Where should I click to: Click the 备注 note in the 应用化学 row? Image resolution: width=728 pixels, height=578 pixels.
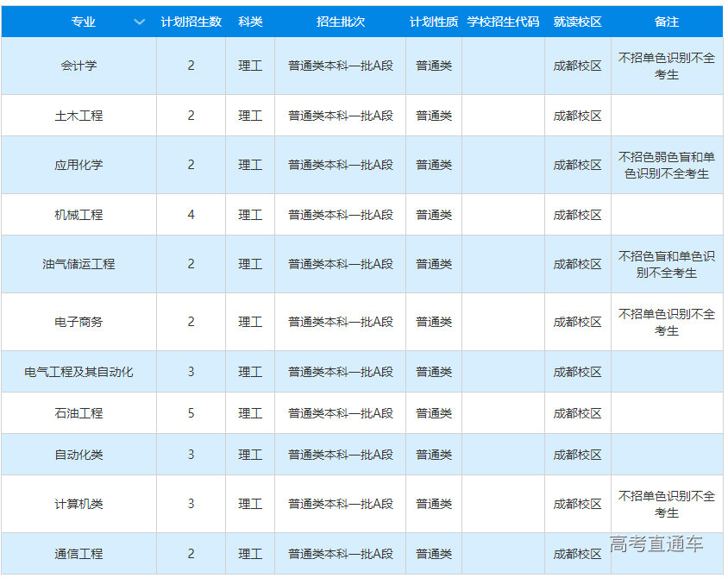coord(667,165)
